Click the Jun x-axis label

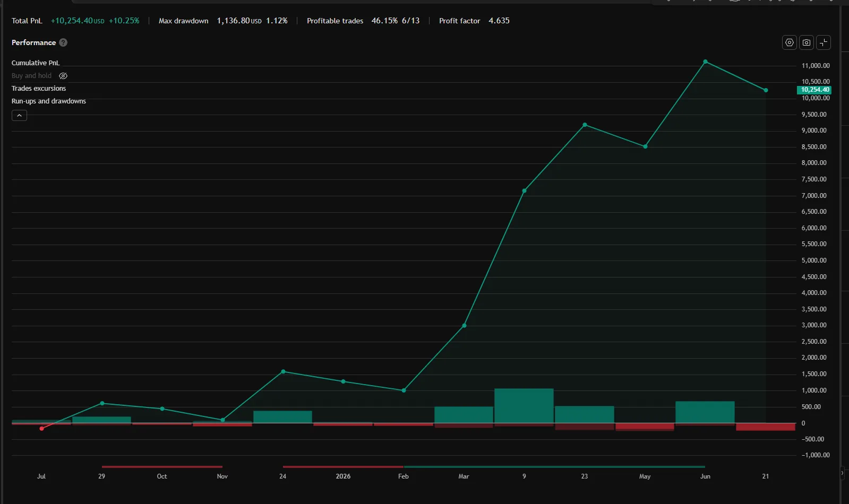pos(705,476)
